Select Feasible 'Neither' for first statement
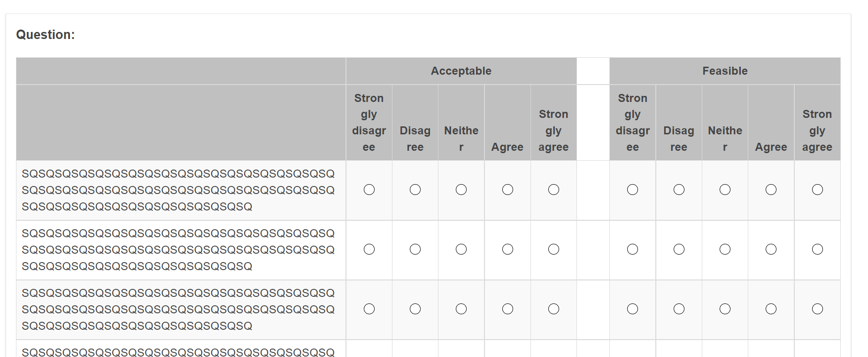 tap(725, 190)
